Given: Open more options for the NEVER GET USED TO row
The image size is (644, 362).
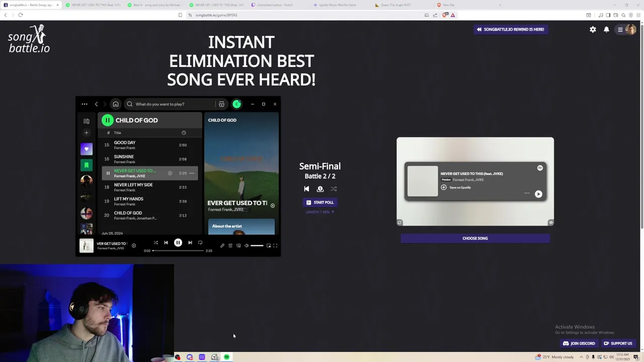Looking at the screenshot, I should tap(192, 173).
